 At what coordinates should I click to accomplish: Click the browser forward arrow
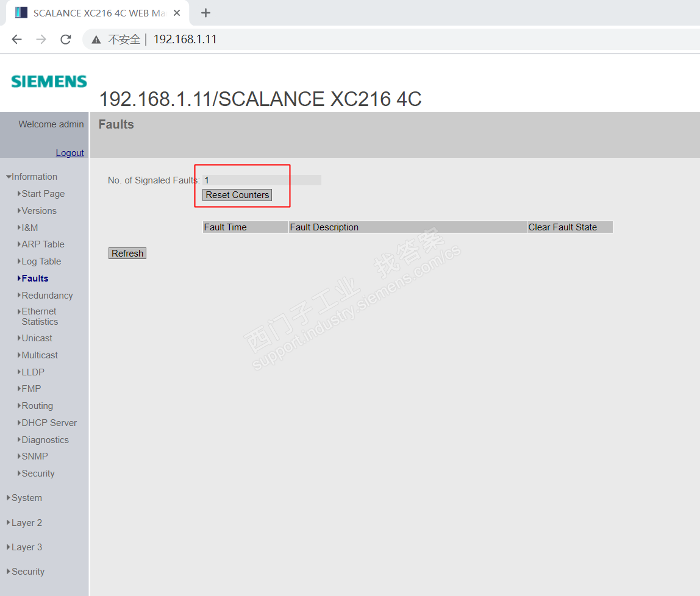point(41,39)
